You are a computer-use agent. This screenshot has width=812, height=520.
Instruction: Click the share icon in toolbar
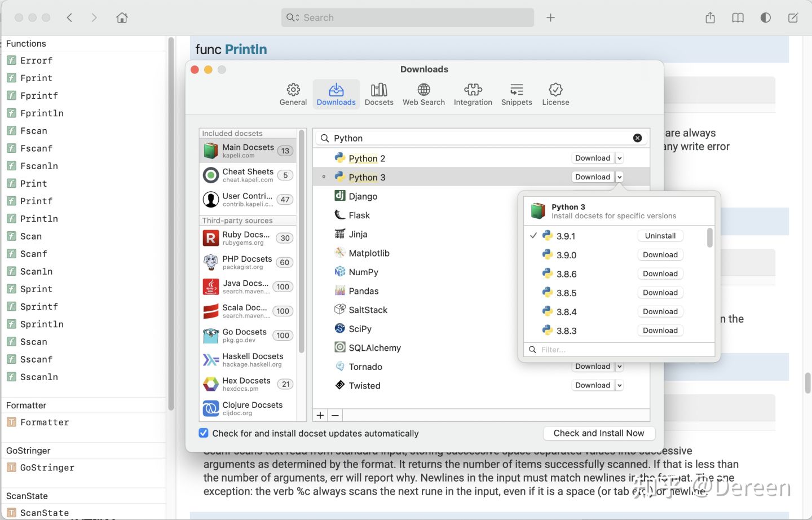[x=710, y=17]
